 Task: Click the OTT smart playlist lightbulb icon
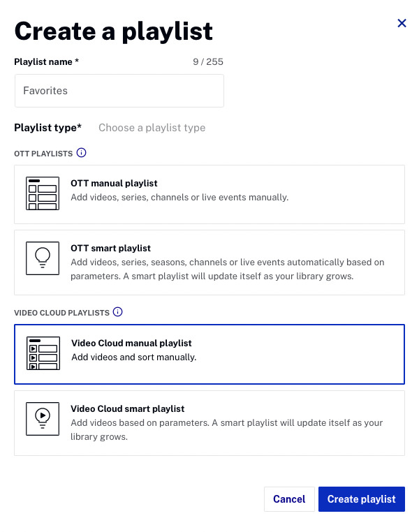point(43,258)
